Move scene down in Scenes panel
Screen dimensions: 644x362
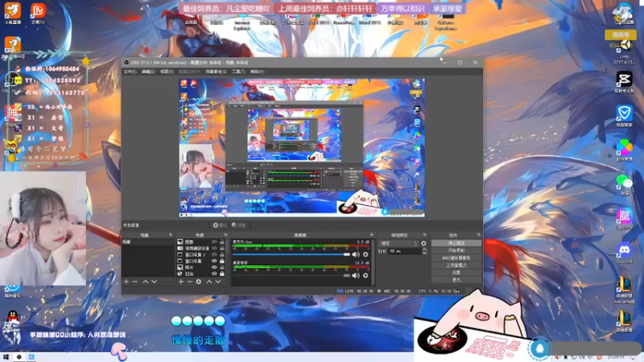(x=154, y=282)
